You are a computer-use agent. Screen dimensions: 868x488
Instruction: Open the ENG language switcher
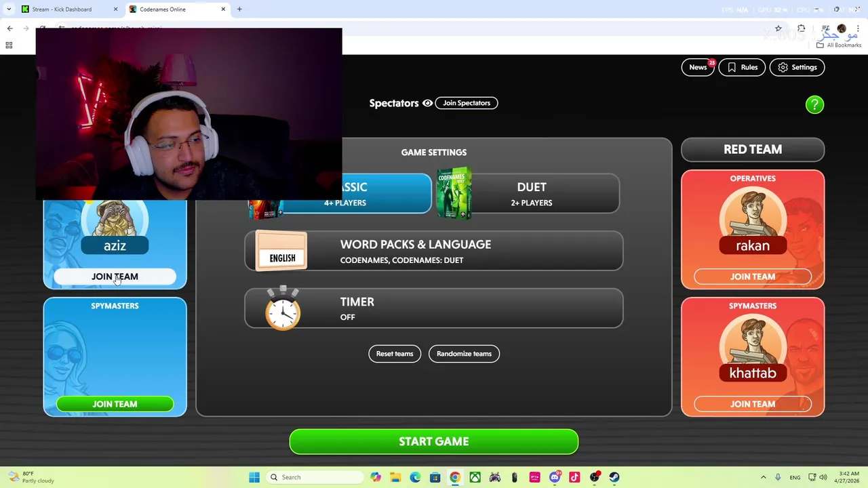coord(795,477)
